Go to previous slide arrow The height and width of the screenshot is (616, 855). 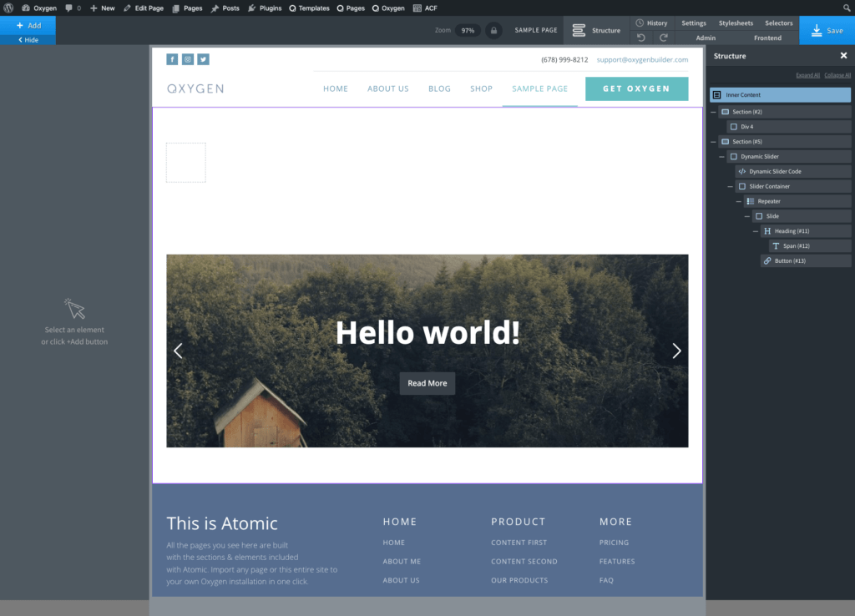(x=178, y=351)
